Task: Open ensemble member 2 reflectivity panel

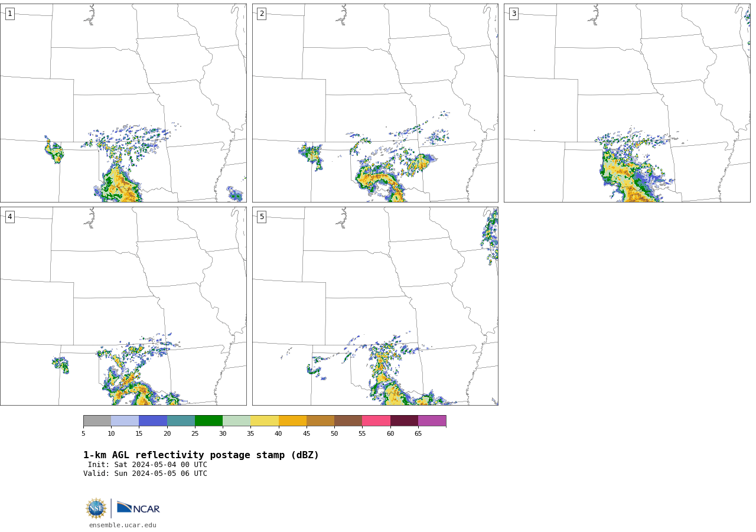Action: [x=375, y=103]
